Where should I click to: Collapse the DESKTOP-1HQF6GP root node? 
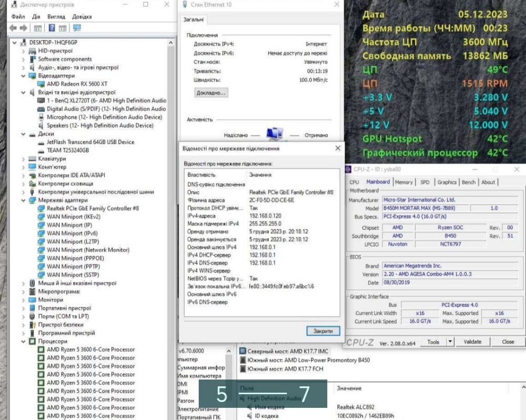tap(15, 42)
